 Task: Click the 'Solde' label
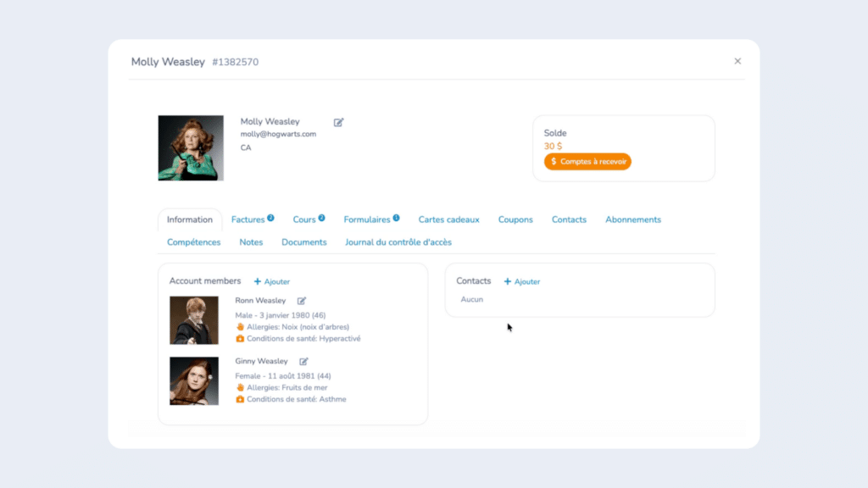tap(555, 133)
